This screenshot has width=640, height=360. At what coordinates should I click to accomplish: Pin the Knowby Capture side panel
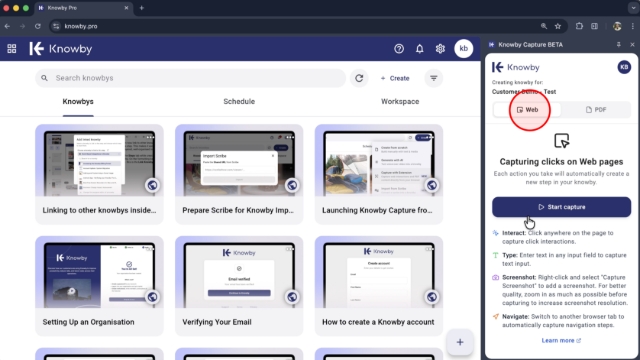(619, 44)
